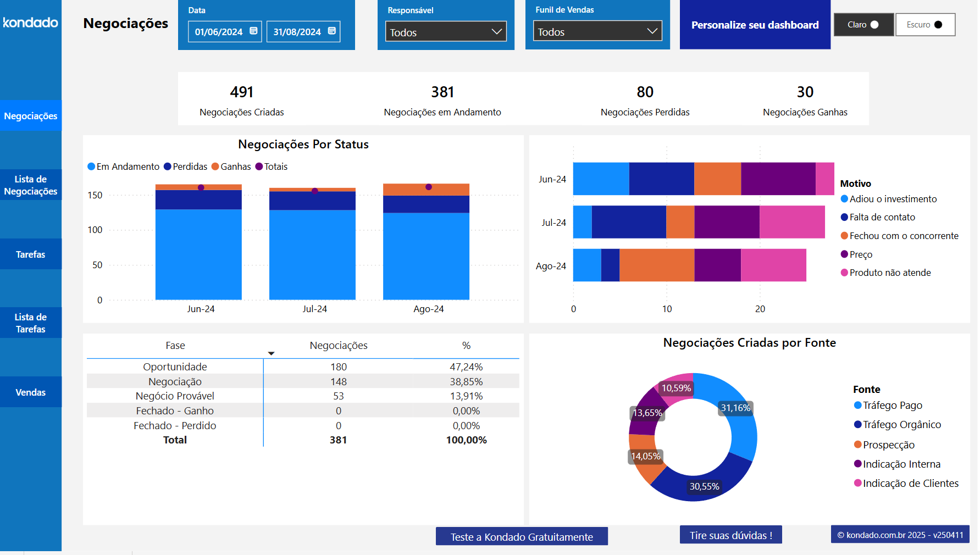
Task: Click Personalize seu dashboard
Action: click(x=755, y=25)
